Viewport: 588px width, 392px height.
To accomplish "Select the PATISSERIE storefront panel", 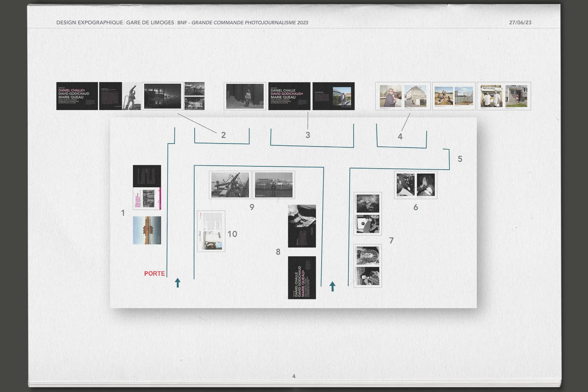I will pos(504,96).
